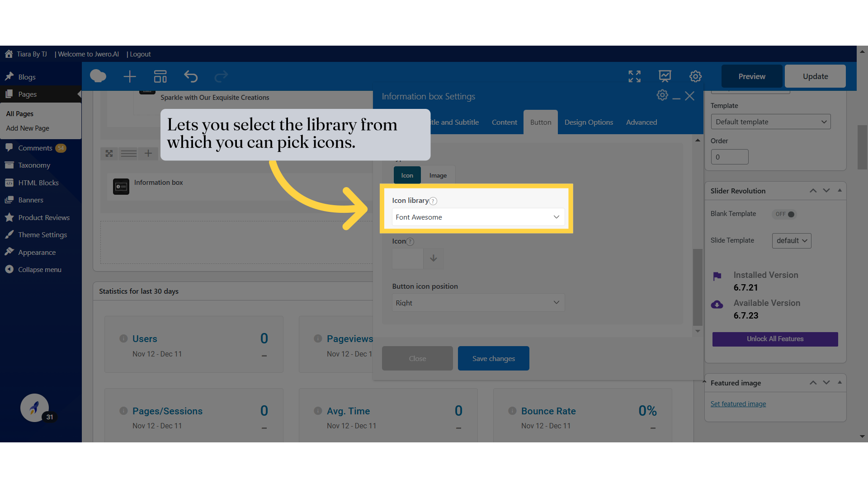Viewport: 868px width, 488px height.
Task: Expand the Default template dropdown
Action: pyautogui.click(x=770, y=122)
